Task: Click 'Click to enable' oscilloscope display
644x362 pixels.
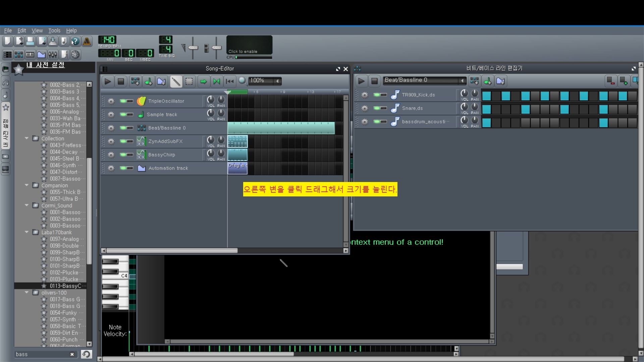Action: coord(249,45)
